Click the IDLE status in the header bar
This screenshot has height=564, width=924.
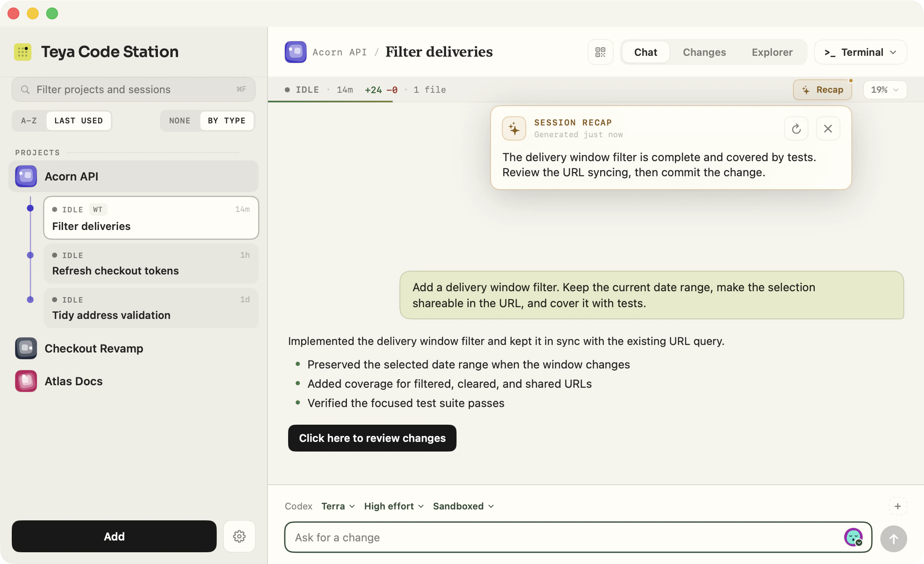[x=302, y=90]
